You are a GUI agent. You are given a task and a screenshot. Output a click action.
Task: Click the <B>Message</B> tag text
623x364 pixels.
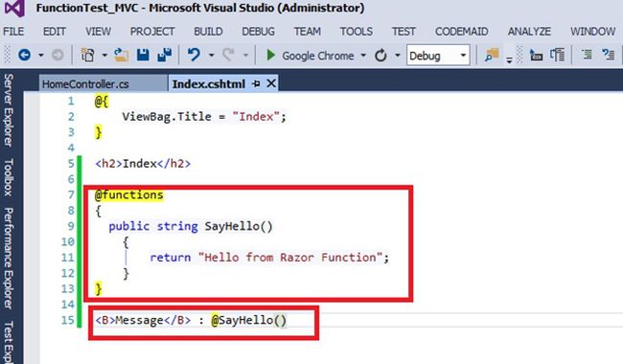[143, 320]
